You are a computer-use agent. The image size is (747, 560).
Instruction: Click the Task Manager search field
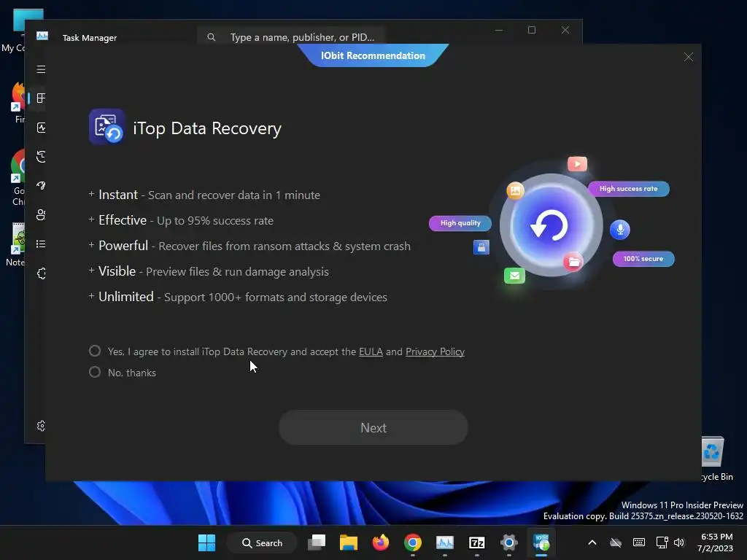click(x=290, y=37)
